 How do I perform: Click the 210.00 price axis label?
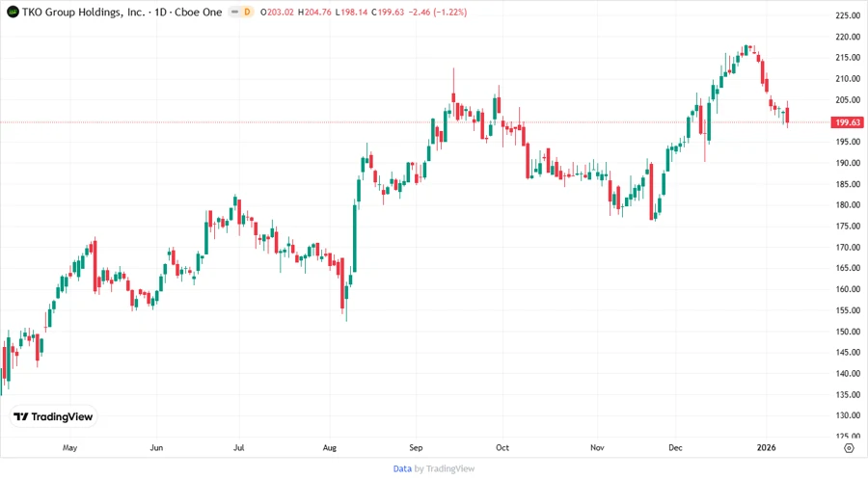tap(848, 78)
